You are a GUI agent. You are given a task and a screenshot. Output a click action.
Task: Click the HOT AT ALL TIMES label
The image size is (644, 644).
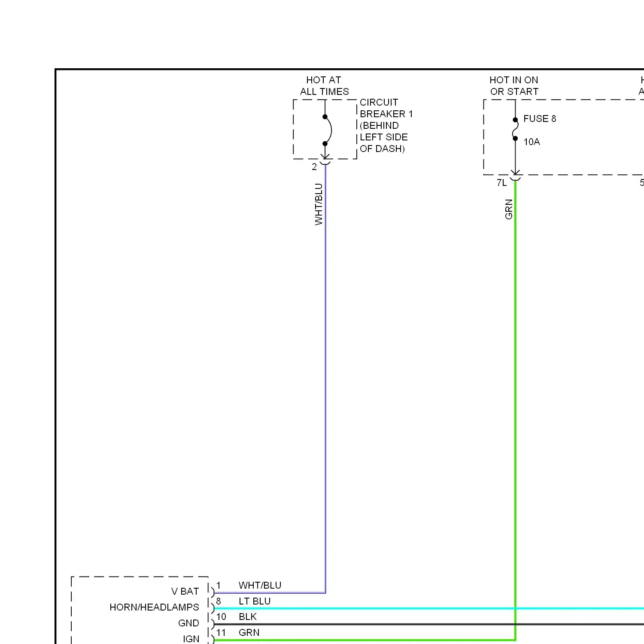click(325, 86)
